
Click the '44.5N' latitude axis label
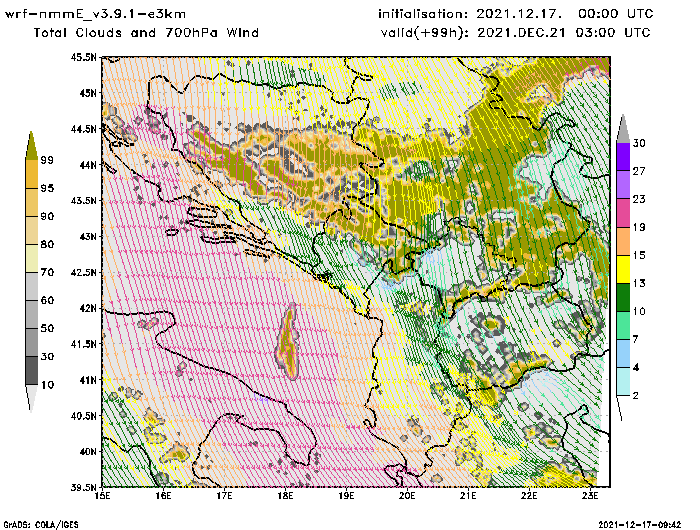pyautogui.click(x=83, y=129)
